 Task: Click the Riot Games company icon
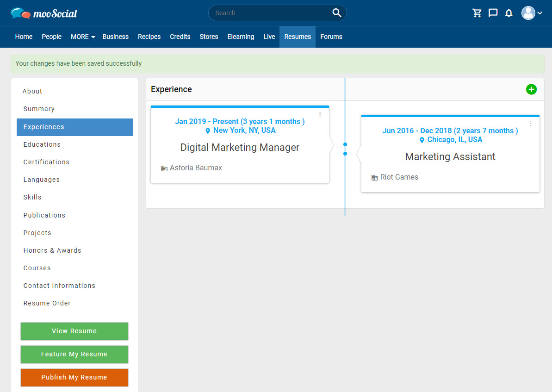(x=375, y=178)
